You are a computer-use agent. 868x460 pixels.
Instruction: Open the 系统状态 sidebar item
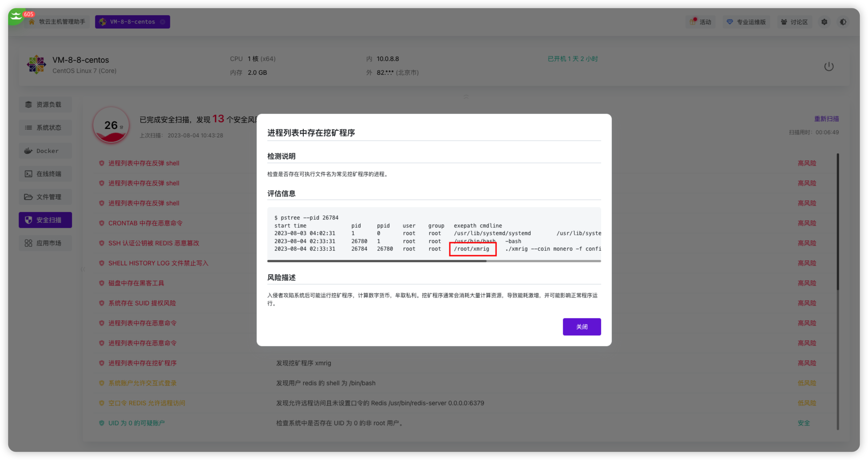(x=45, y=128)
